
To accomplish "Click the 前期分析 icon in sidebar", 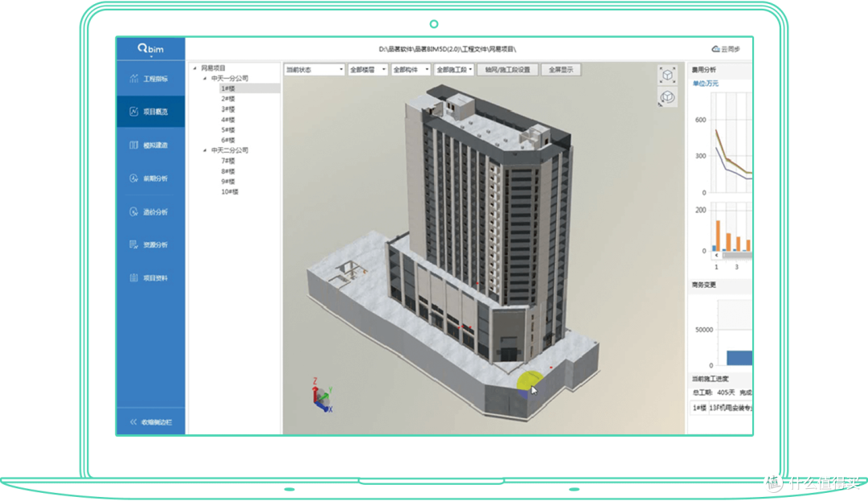I will (133, 179).
